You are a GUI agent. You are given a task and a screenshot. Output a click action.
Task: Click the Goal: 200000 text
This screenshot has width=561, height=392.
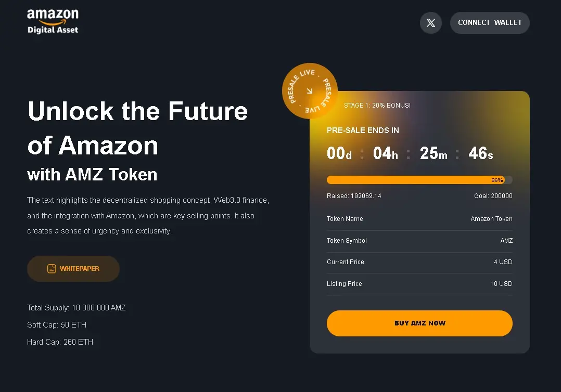[493, 196]
